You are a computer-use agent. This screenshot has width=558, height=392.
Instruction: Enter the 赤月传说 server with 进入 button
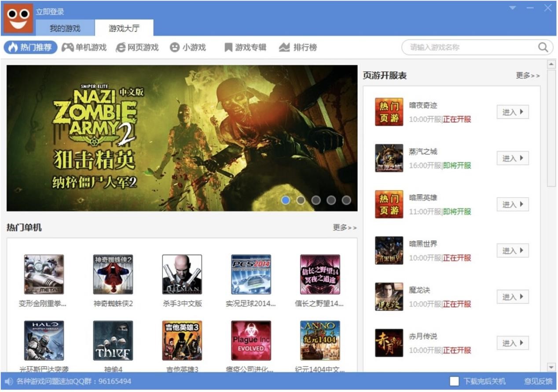(513, 343)
